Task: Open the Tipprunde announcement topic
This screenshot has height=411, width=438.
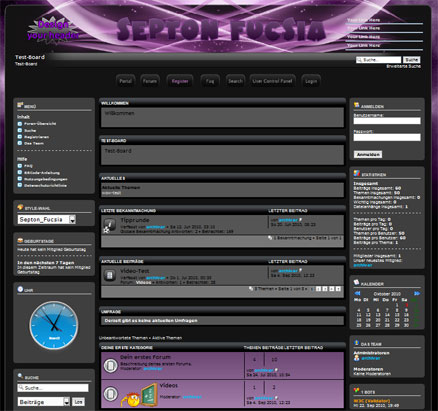Action: click(135, 220)
